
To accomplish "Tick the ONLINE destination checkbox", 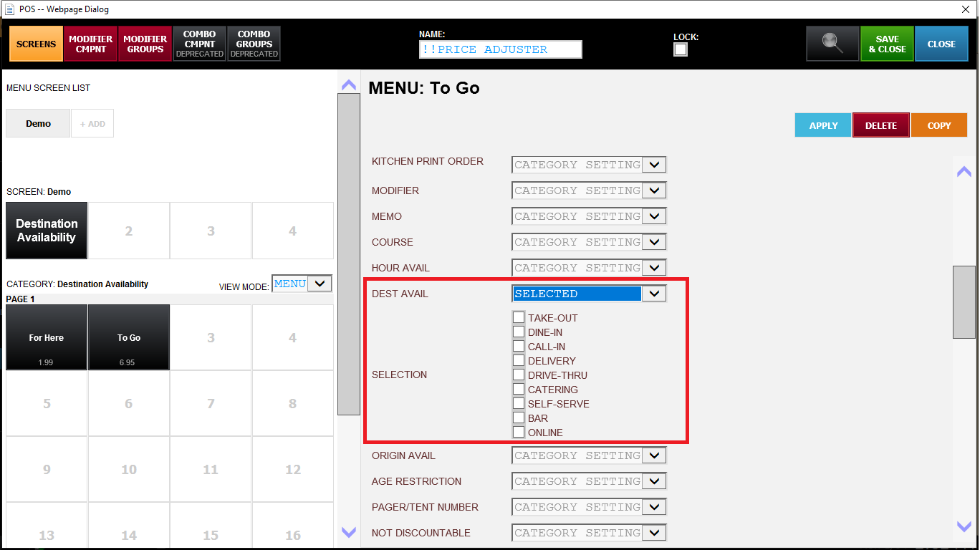I will [x=519, y=432].
